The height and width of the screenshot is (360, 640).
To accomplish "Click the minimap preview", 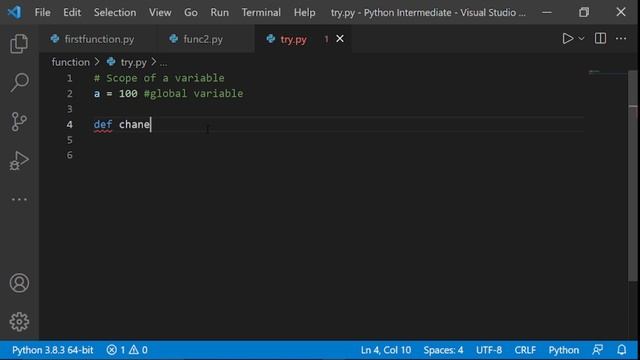I will pyautogui.click(x=606, y=72).
